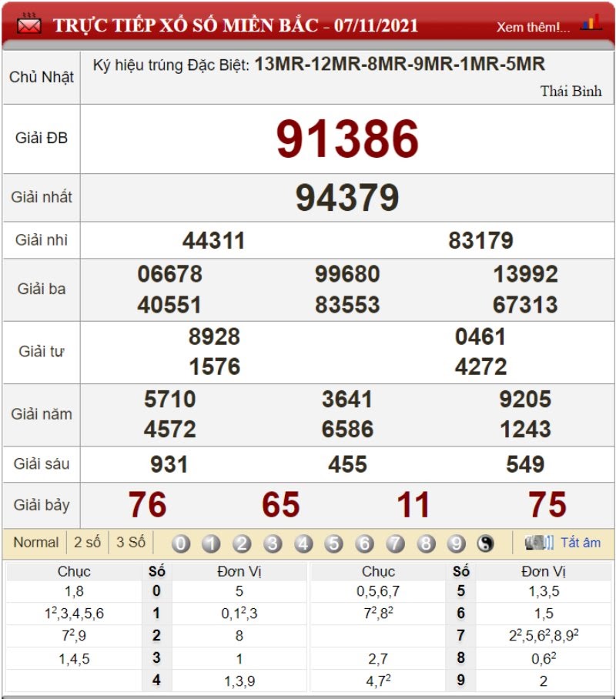Click the Thái Bình province link
616x699 pixels.
[571, 91]
